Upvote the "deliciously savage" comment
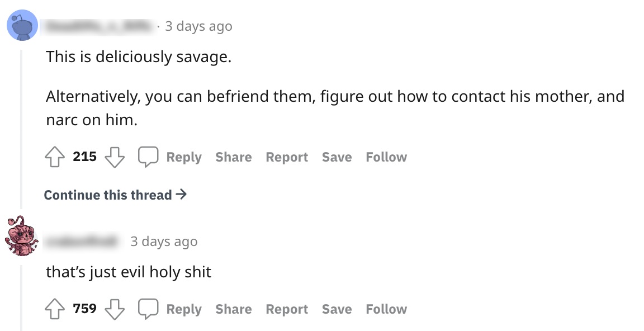This screenshot has height=331, width=644. point(55,157)
